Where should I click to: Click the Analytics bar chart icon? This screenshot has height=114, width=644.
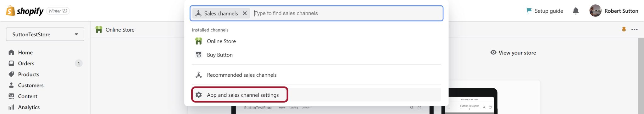click(x=11, y=107)
